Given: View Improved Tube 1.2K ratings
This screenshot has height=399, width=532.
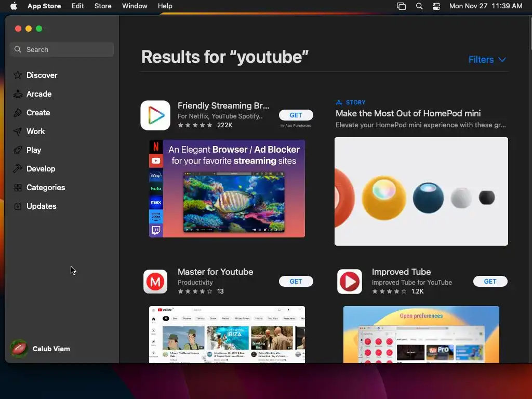Looking at the screenshot, I should click(397, 291).
